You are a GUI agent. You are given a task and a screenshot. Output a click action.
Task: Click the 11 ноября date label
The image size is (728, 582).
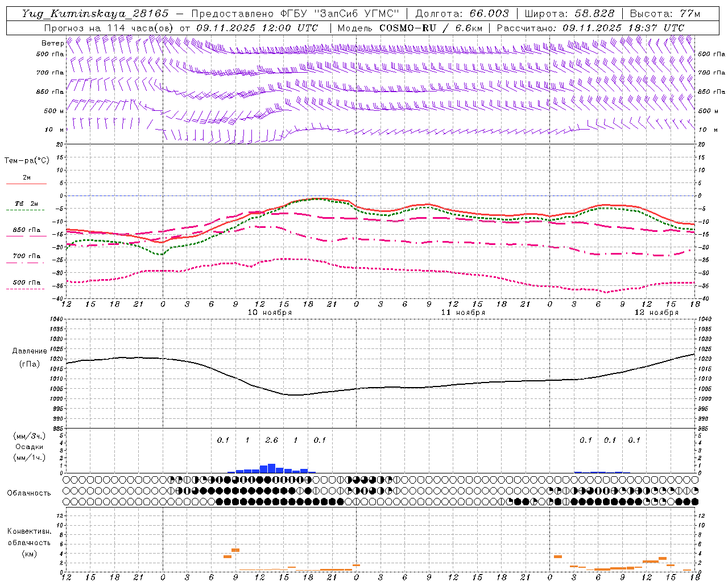463,313
